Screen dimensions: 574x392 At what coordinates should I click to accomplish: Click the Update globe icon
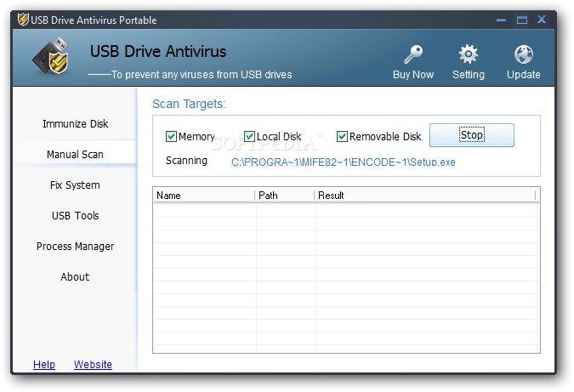coord(524,54)
